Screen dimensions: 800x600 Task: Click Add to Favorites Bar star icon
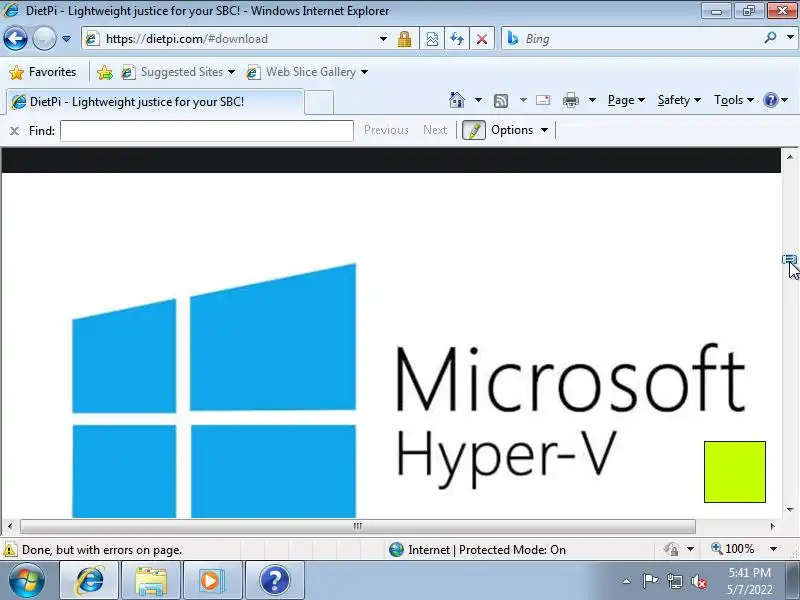pyautogui.click(x=105, y=72)
